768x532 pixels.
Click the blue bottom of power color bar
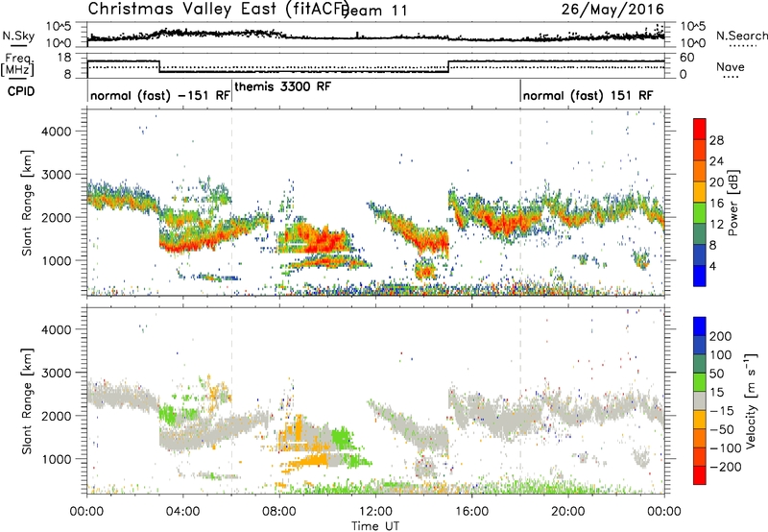click(700, 276)
